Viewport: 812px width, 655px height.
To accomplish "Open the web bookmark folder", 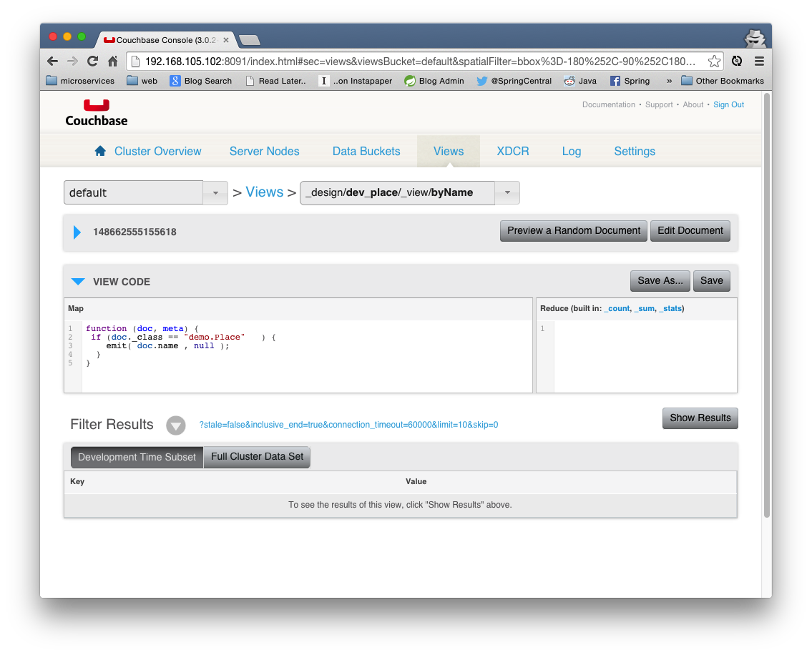I will (x=142, y=81).
